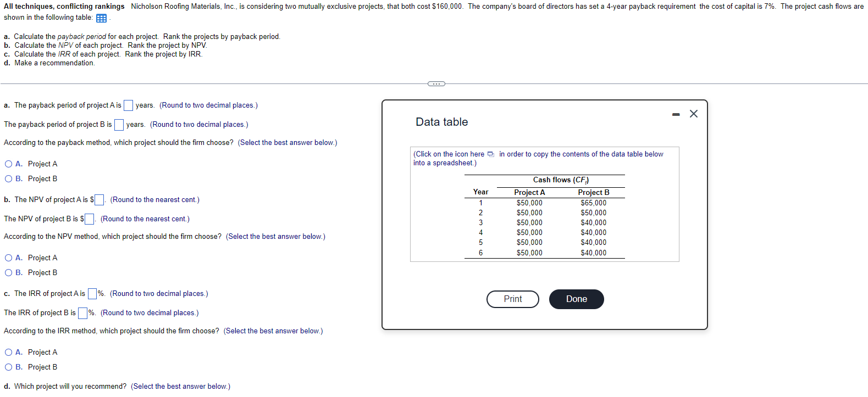Select Project B for the IRR method question
This screenshot has height=397, width=868.
click(x=9, y=367)
